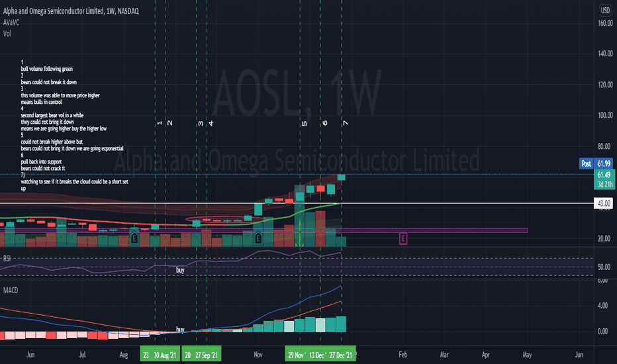Select the MACD pane label

(x=11, y=290)
